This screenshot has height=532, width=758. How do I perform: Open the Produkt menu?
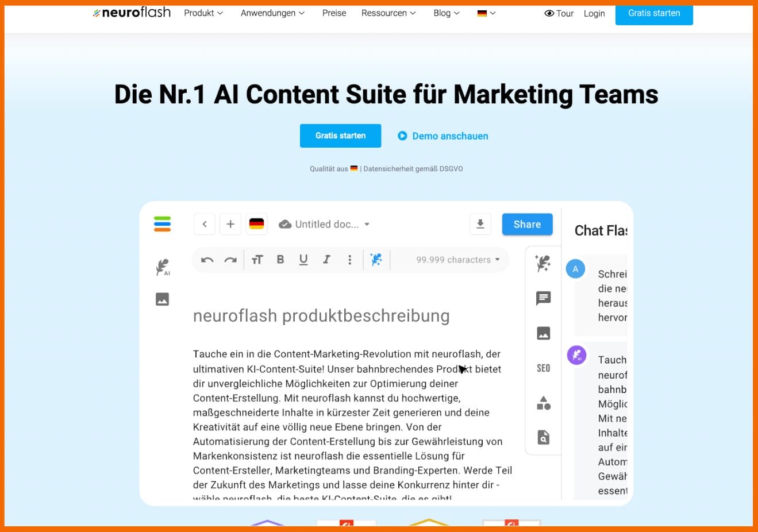coord(203,13)
